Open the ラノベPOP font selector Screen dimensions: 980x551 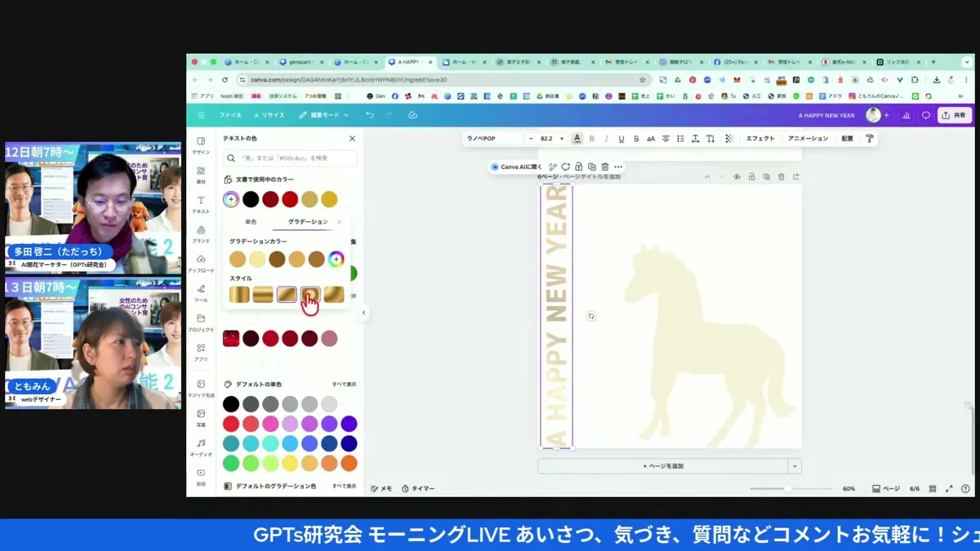492,139
